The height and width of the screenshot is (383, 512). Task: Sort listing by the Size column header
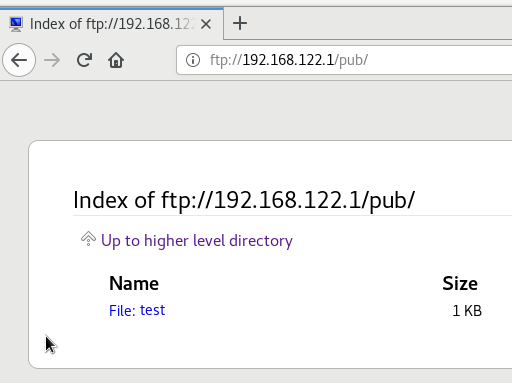click(460, 283)
